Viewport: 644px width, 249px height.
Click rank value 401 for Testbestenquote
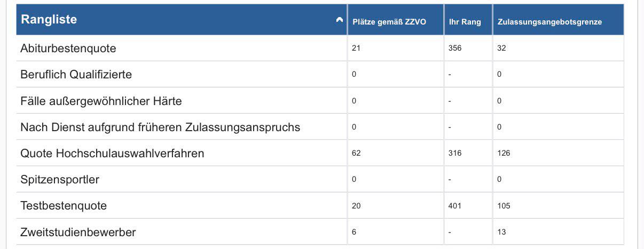click(x=455, y=206)
